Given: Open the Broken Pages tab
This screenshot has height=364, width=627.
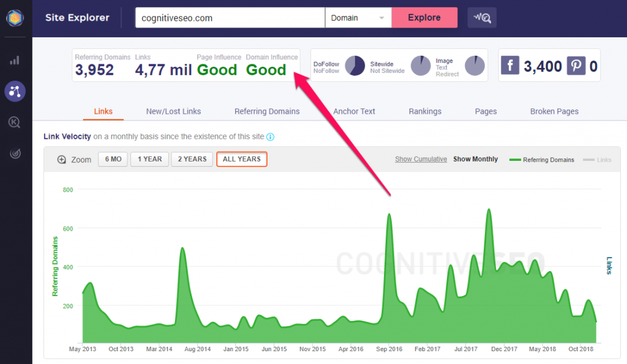Looking at the screenshot, I should coord(554,111).
